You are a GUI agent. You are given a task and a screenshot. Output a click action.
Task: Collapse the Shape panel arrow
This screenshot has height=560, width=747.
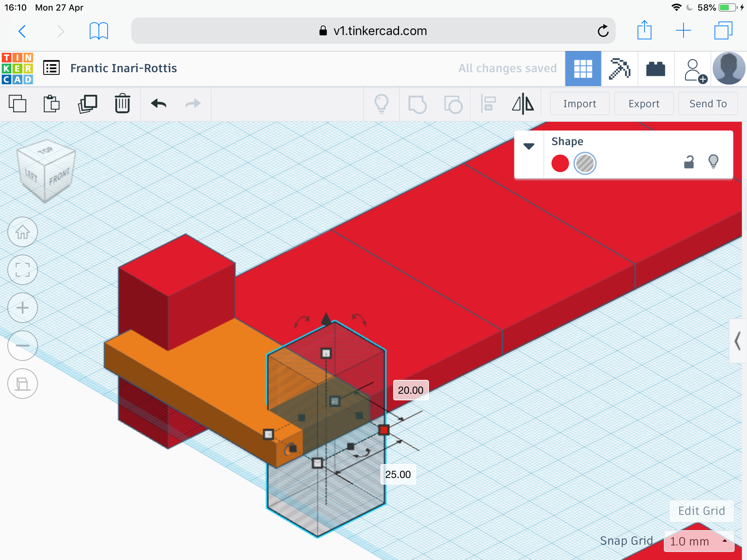coord(529,147)
